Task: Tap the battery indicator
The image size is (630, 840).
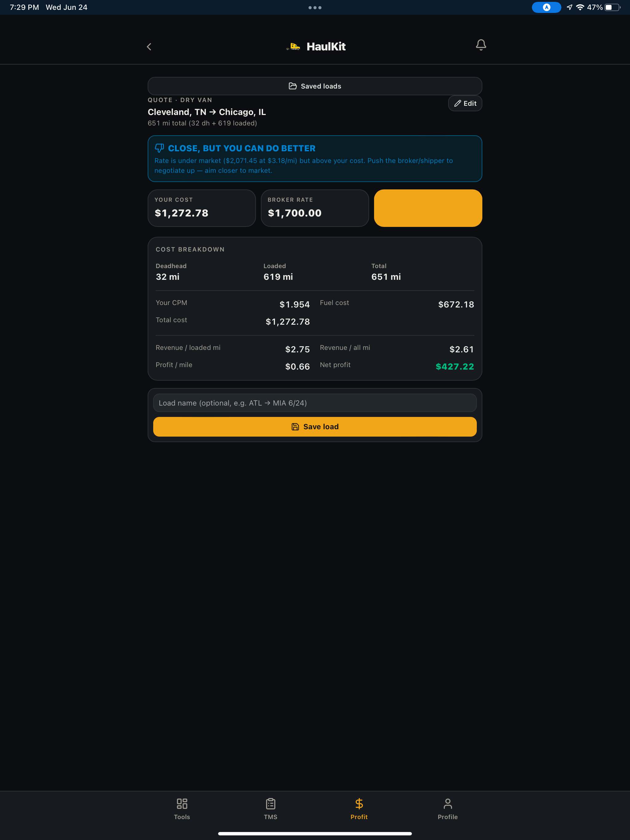Action: 612,7
